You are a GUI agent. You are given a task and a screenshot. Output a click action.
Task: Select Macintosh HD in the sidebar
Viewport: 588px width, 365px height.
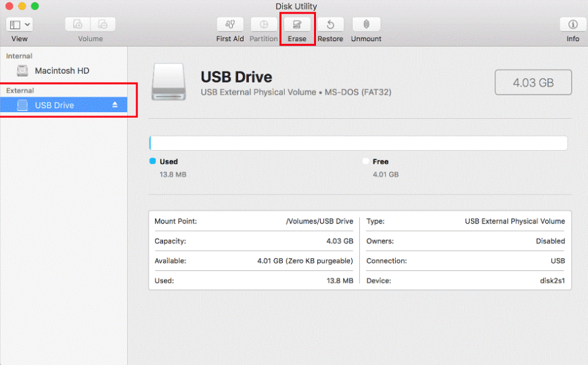tap(64, 70)
